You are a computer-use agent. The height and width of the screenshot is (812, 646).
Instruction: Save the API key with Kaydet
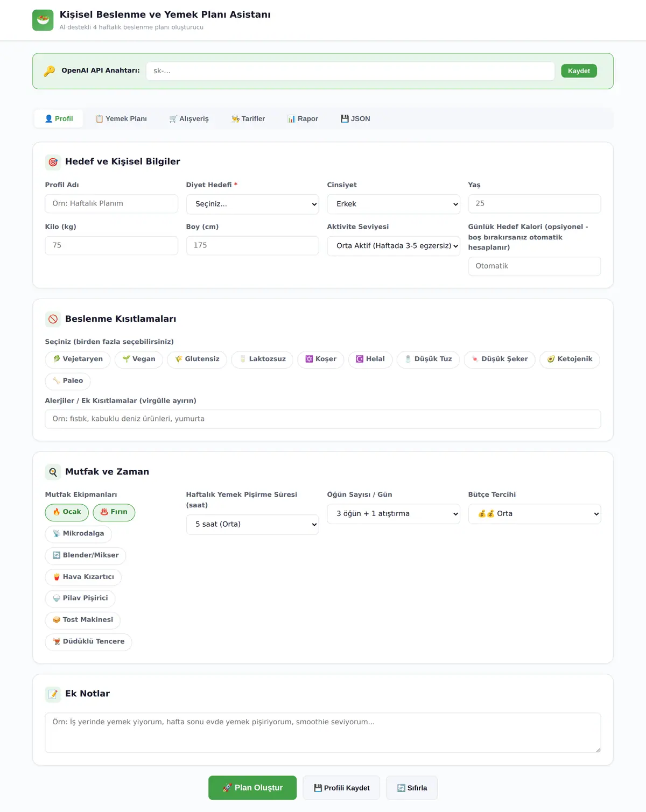(579, 71)
